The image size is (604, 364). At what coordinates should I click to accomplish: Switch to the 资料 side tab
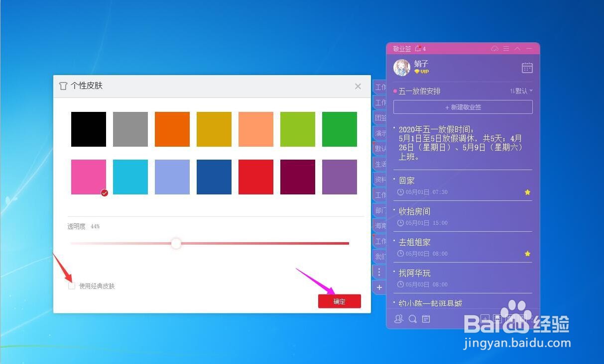pyautogui.click(x=379, y=180)
